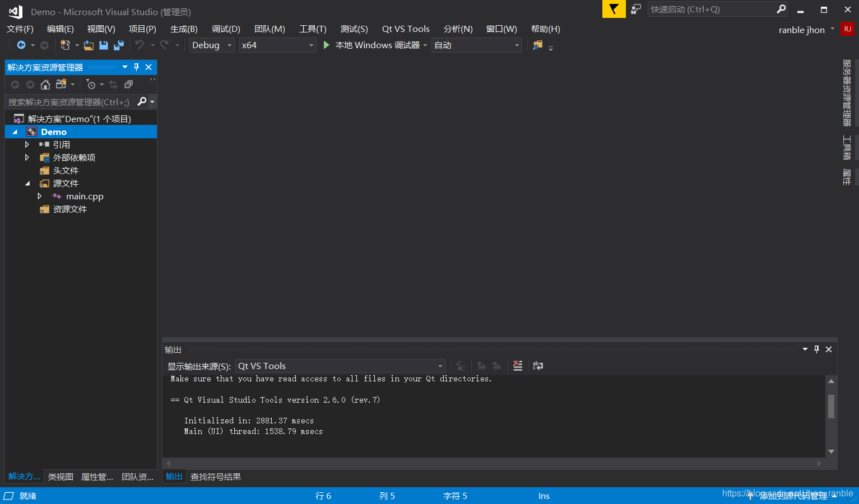Switch to the 查找符号结果 tab
This screenshot has height=504, width=859.
pos(216,477)
